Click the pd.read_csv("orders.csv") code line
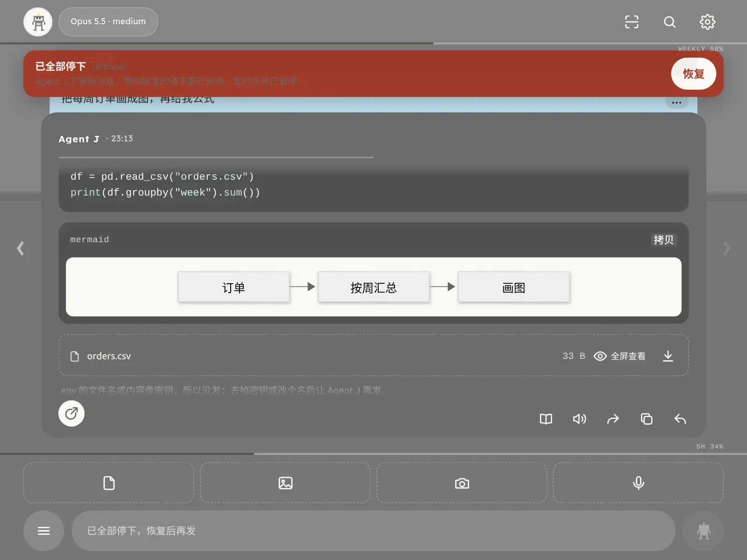This screenshot has height=560, width=747. tap(162, 176)
